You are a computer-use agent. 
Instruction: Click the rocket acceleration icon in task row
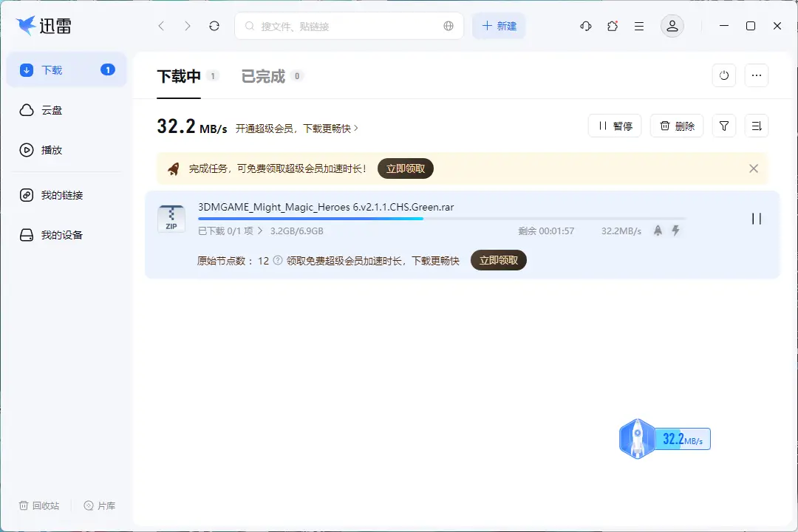[658, 231]
